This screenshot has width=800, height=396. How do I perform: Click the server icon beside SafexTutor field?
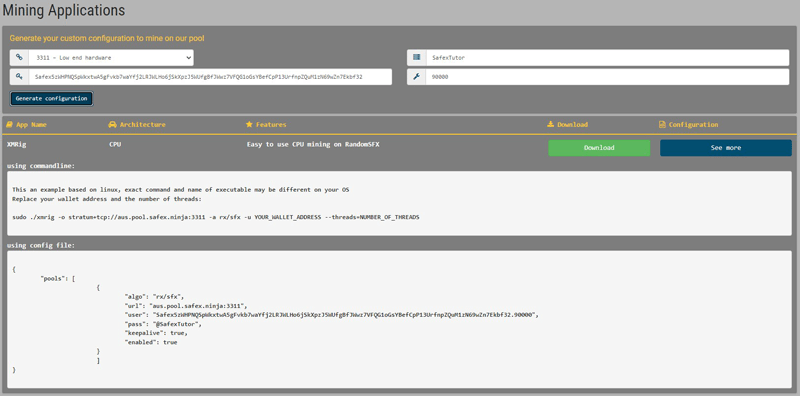click(x=416, y=58)
